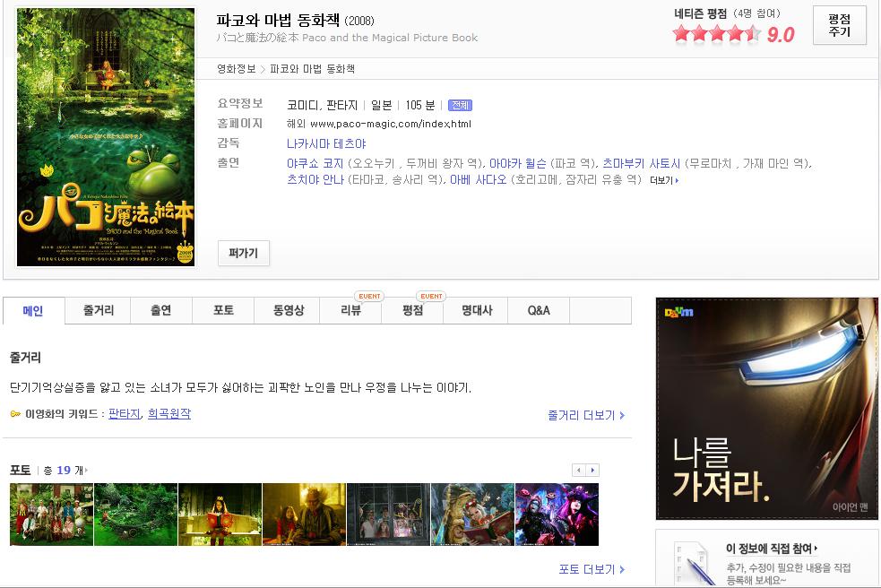
Task: Switch to the 평점 tab
Action: point(413,311)
